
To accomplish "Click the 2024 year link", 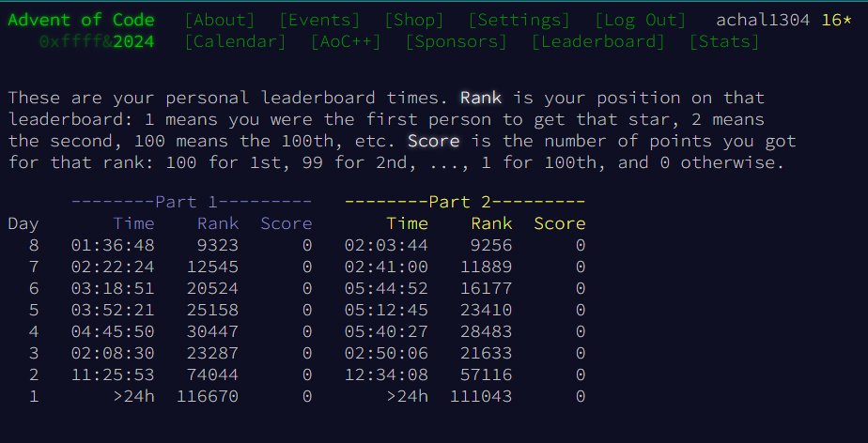I will 134,41.
